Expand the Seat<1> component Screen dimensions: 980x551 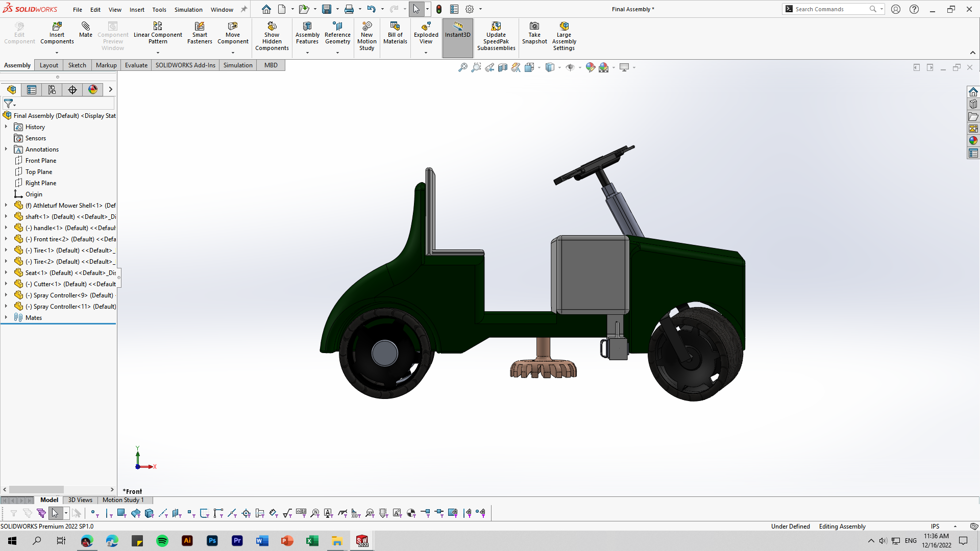click(6, 272)
